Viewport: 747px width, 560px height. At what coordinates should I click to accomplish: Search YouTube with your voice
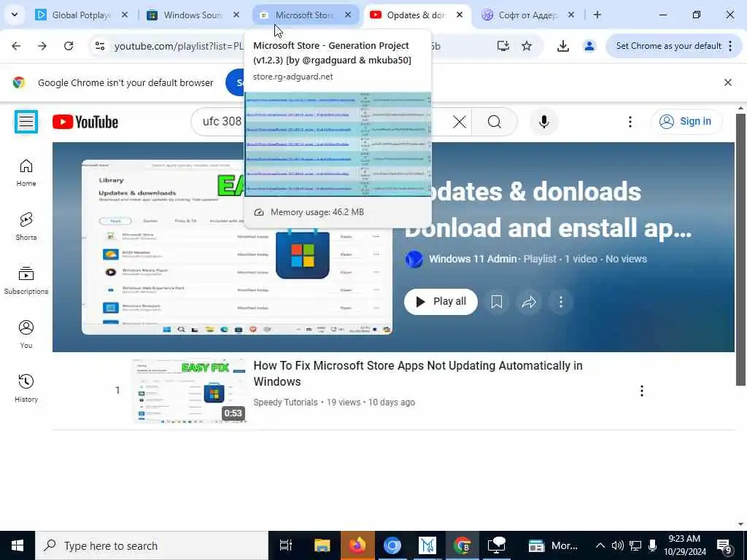543,122
